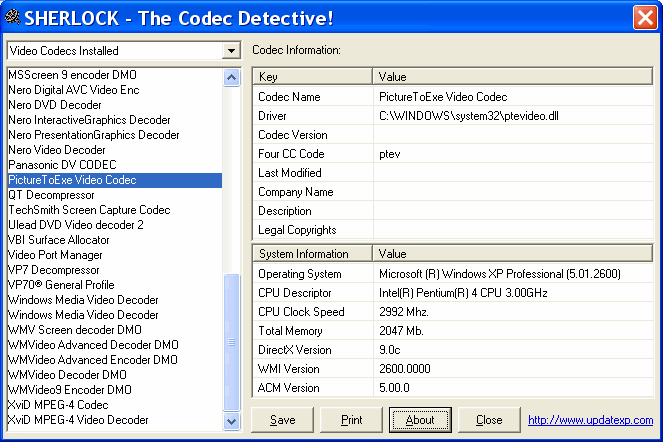Click the System Information column header
The height and width of the screenshot is (442, 663).
coord(312,254)
